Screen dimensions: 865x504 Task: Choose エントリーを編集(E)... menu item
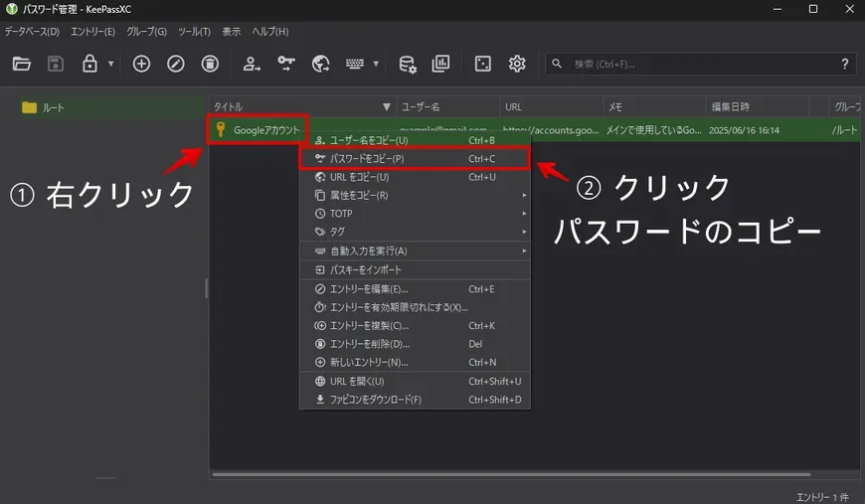pyautogui.click(x=415, y=289)
